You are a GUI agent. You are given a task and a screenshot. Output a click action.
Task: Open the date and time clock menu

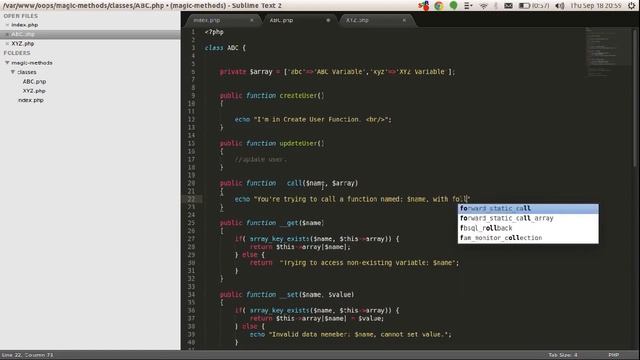[596, 6]
